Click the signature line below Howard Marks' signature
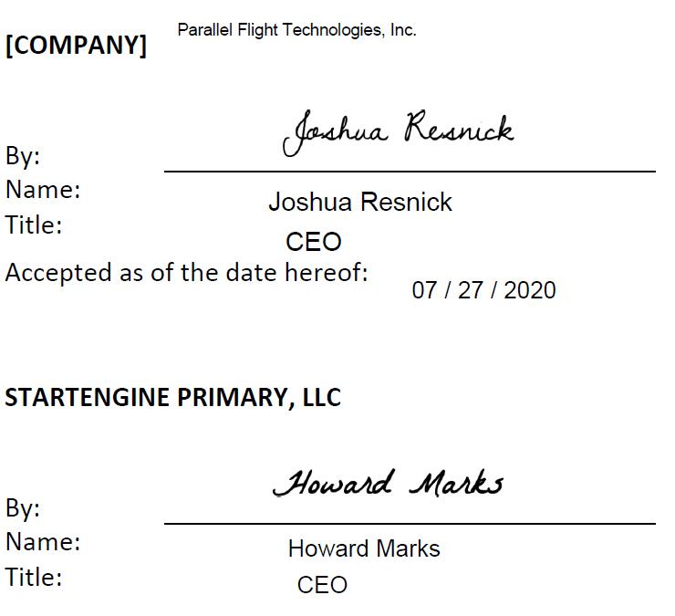The image size is (675, 616). click(x=410, y=524)
